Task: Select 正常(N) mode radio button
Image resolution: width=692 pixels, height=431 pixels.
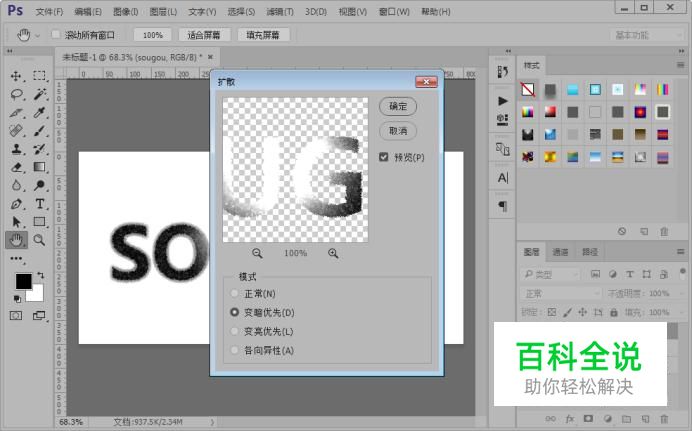Action: [x=234, y=293]
